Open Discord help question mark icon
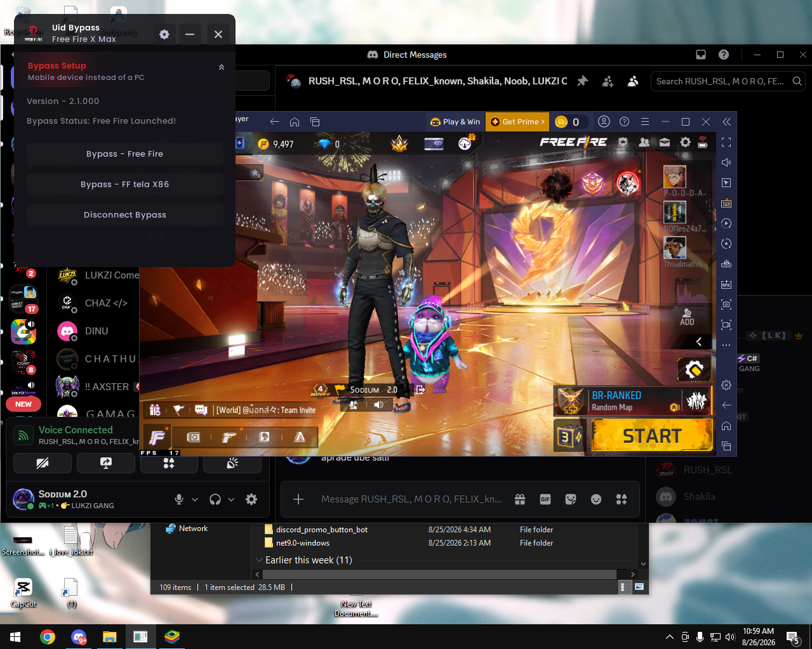 (724, 55)
